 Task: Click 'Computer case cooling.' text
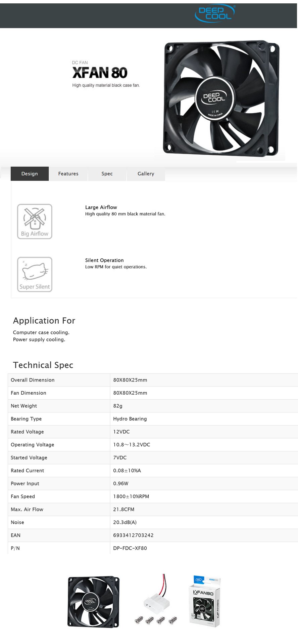pyautogui.click(x=41, y=332)
